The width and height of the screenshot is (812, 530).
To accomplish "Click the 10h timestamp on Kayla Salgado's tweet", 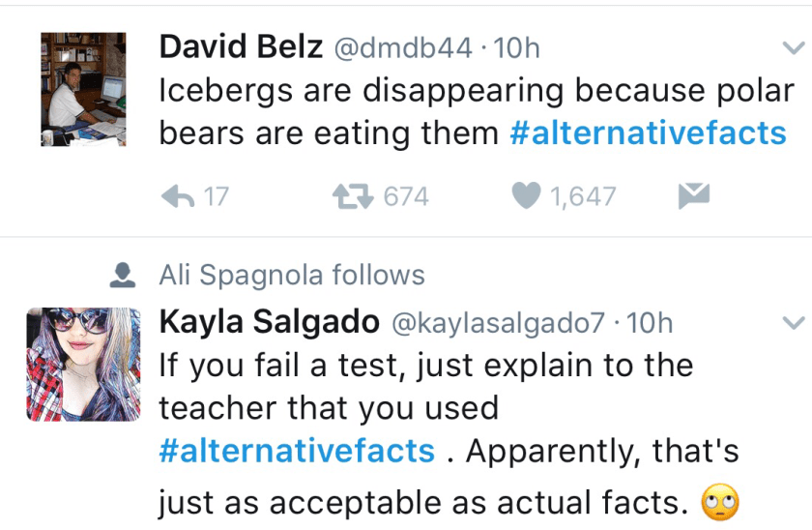I will click(650, 322).
